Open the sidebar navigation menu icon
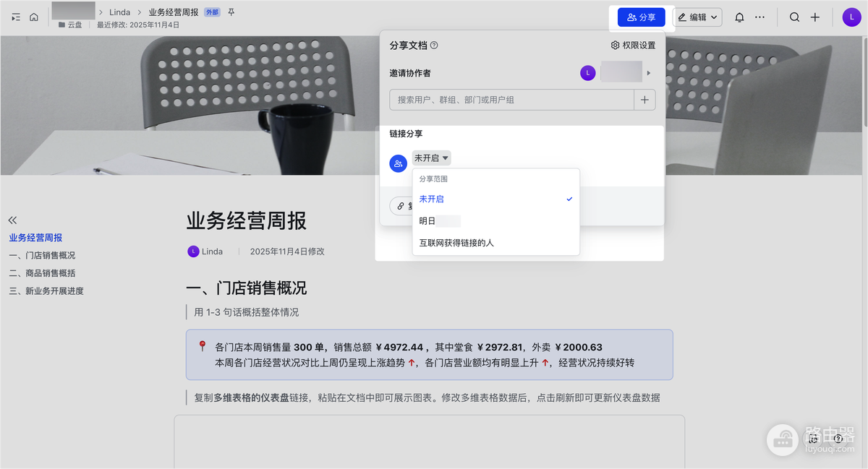This screenshot has width=868, height=469. coord(17,17)
